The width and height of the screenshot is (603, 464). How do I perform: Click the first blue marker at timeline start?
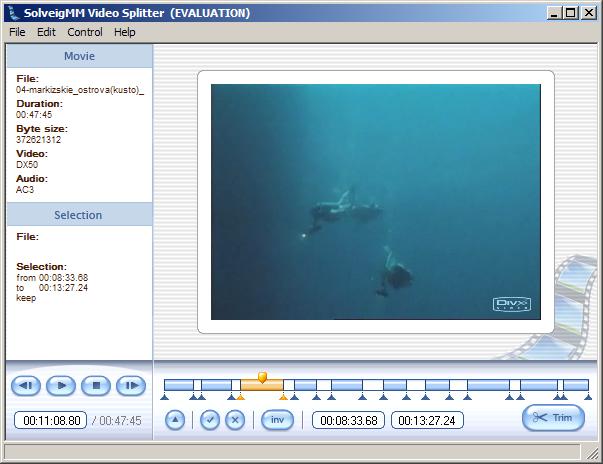pyautogui.click(x=165, y=397)
